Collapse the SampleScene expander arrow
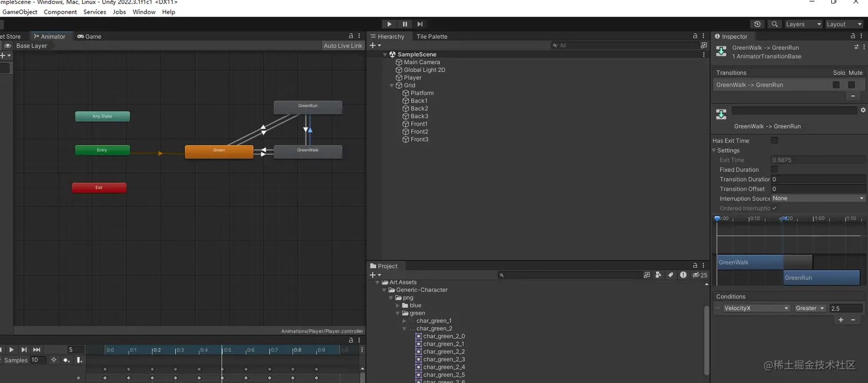The width and height of the screenshot is (868, 383). click(x=385, y=54)
